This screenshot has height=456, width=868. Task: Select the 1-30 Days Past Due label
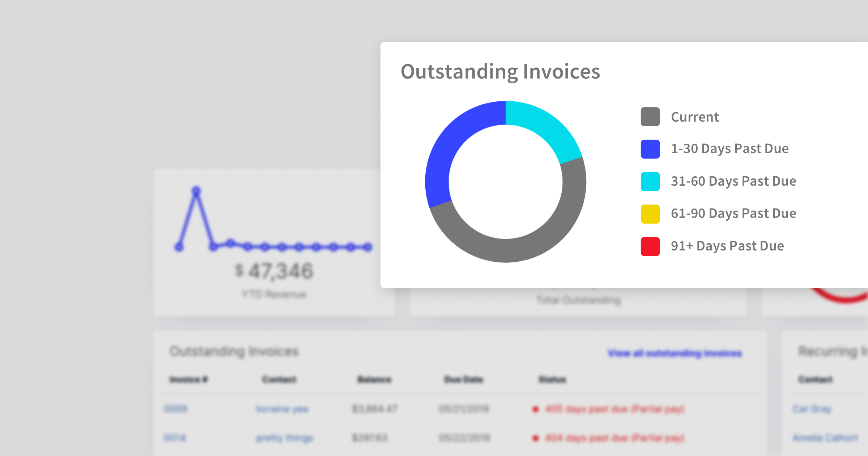[730, 149]
